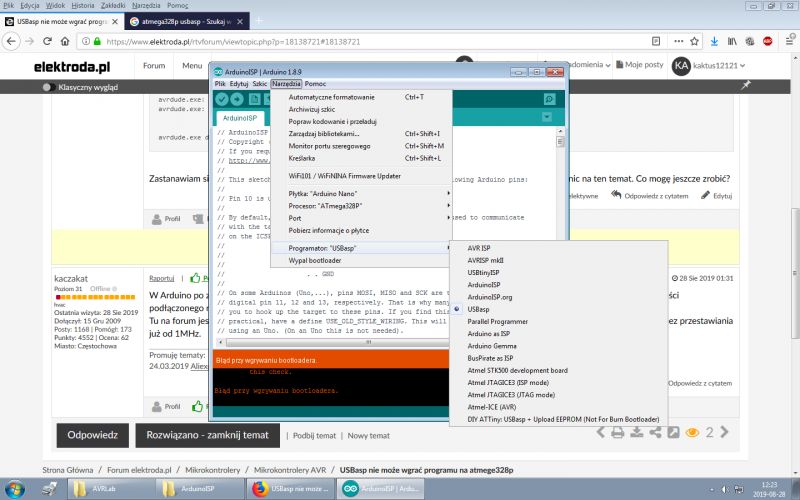Click Firefox reload page icon

[x=47, y=41]
